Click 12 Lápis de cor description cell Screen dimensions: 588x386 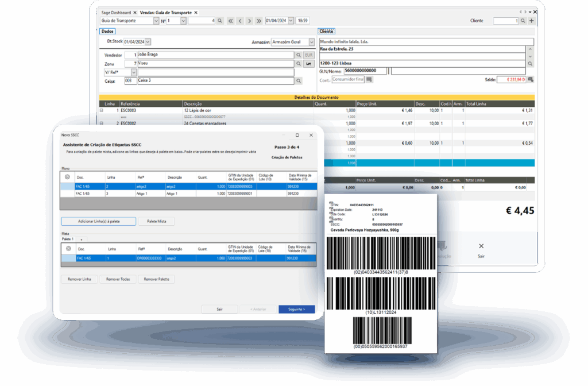248,111
